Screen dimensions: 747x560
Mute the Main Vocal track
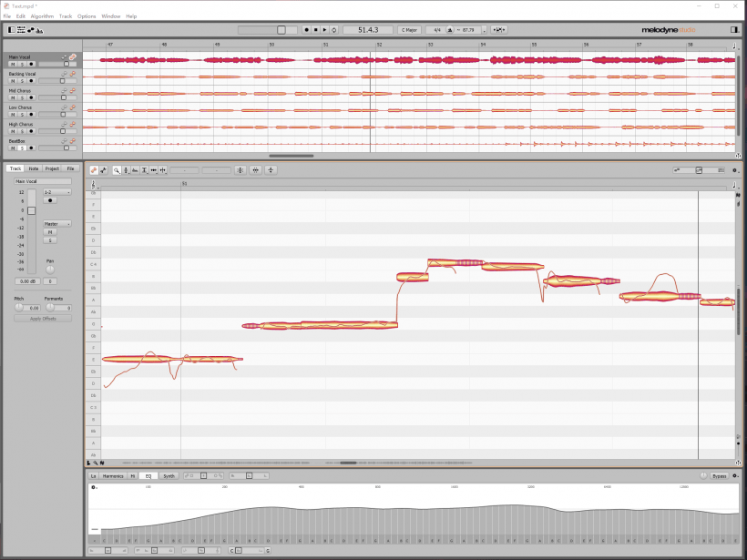click(x=12, y=63)
